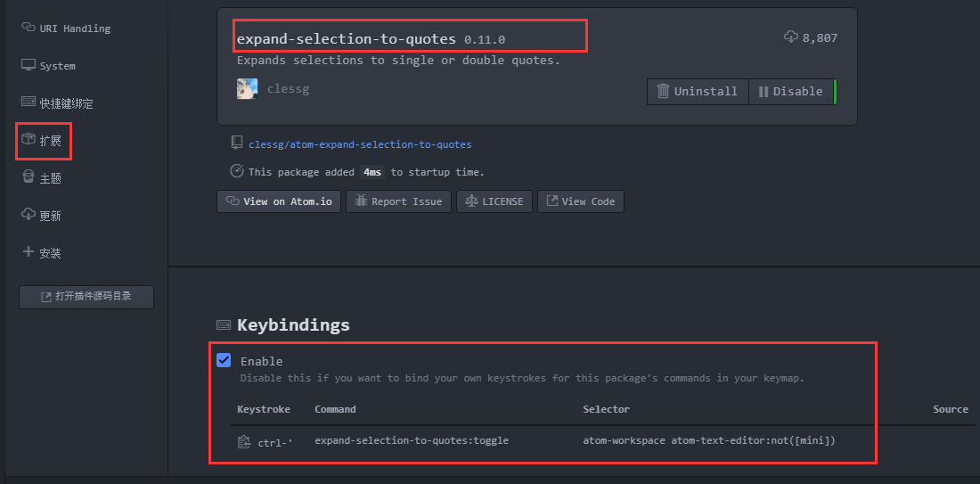Click the keyboard icon beside 快捷键绑定

pyautogui.click(x=29, y=102)
